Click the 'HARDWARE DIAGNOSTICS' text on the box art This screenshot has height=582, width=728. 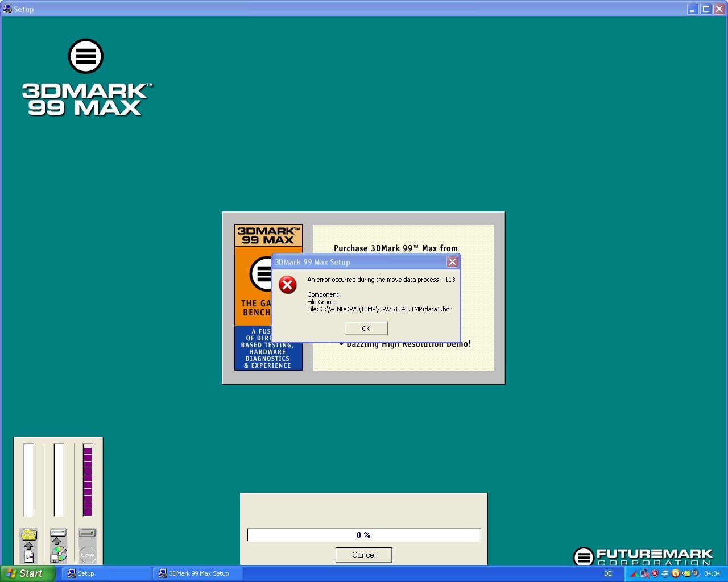pos(267,355)
